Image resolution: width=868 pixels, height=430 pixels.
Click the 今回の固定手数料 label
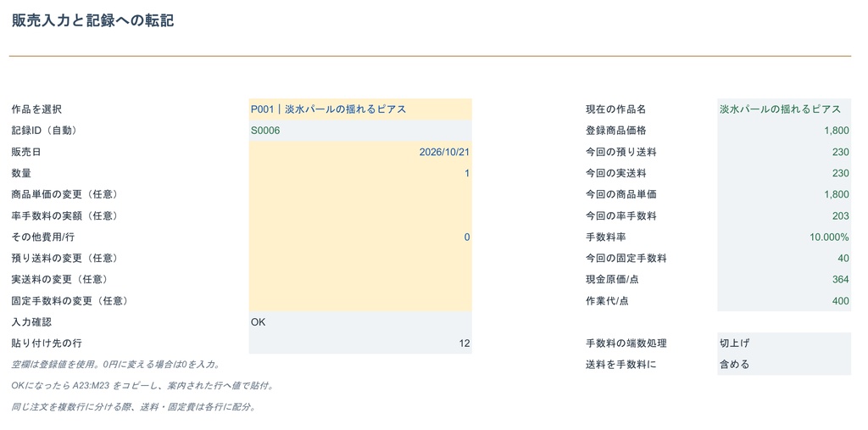(x=626, y=258)
